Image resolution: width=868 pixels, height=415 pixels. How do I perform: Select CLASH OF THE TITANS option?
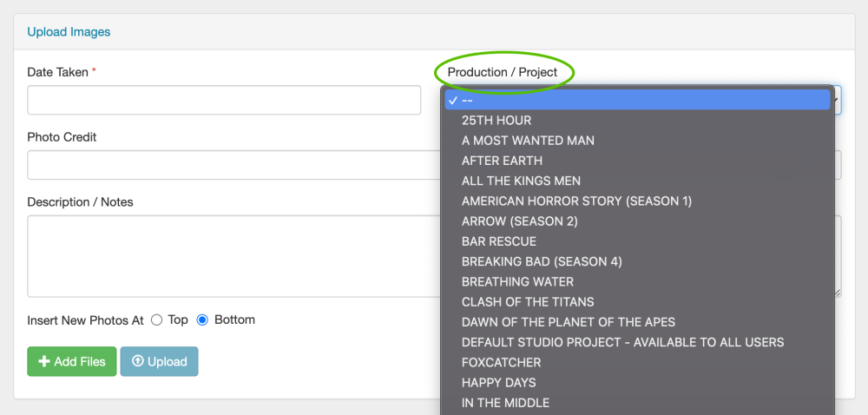[x=638, y=302]
